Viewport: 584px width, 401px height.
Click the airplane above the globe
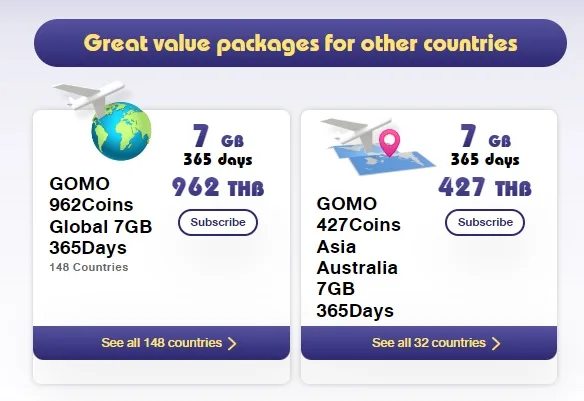coord(89,97)
